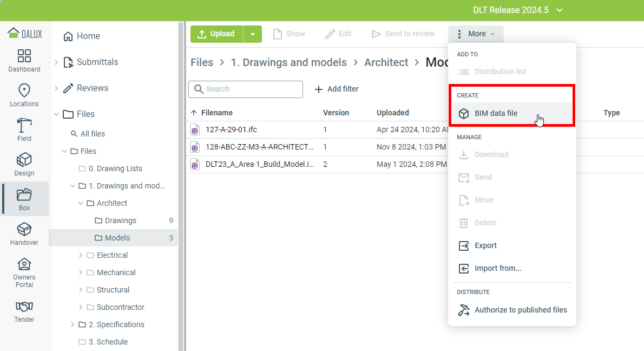Screen dimensions: 644x351
Task: Open the Upload dropdown arrow
Action: [253, 34]
